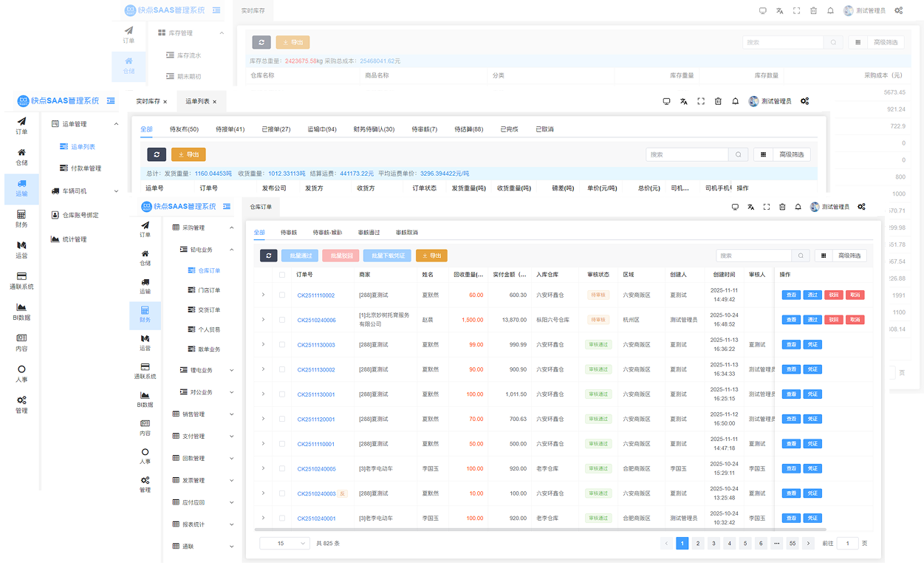Open order link CK2511130001

316,394
